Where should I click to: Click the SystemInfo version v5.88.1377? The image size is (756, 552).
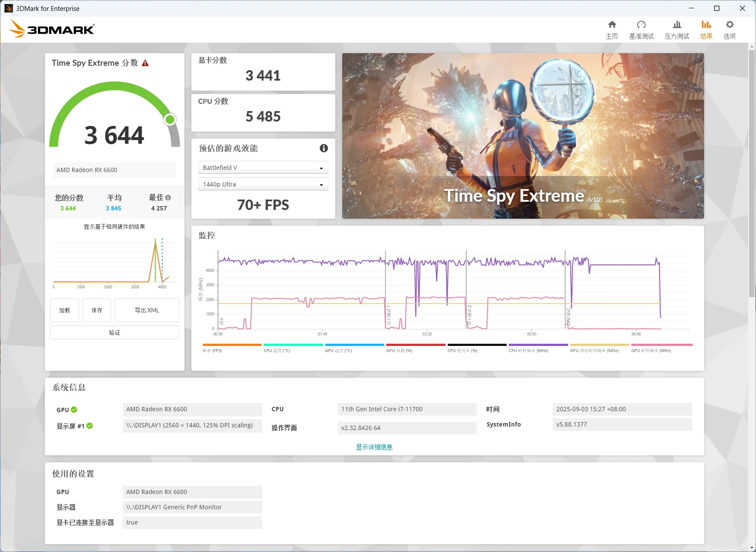pos(622,424)
